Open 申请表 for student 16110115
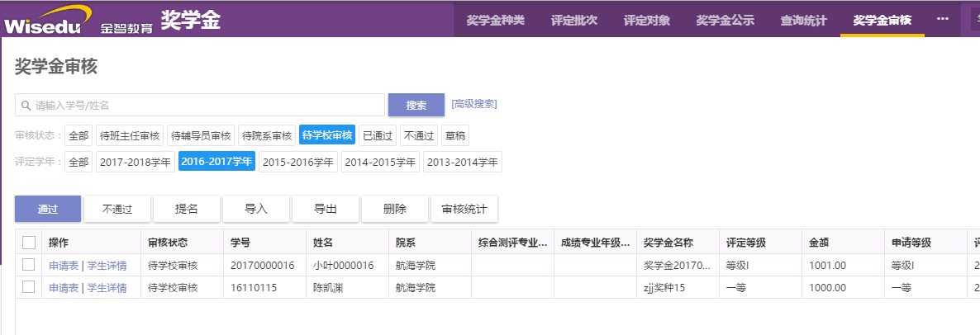Viewport: 980px width, 335px height. (x=64, y=288)
